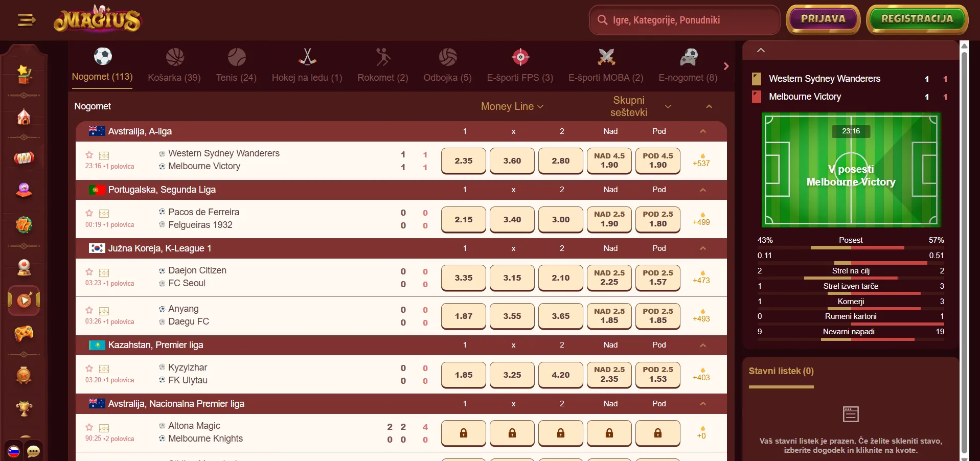Select the Tenis (24) sport tab
Viewport: 980px width, 461px height.
click(x=236, y=65)
